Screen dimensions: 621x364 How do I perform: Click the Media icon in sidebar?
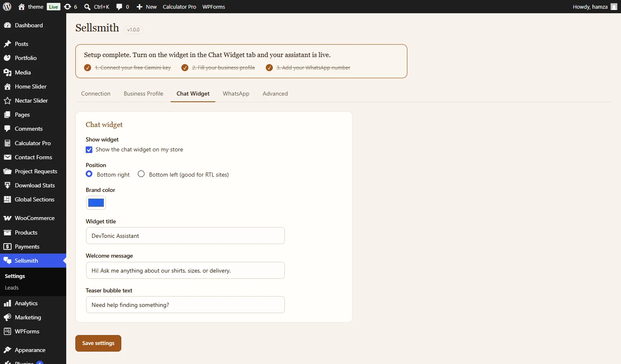coord(7,72)
